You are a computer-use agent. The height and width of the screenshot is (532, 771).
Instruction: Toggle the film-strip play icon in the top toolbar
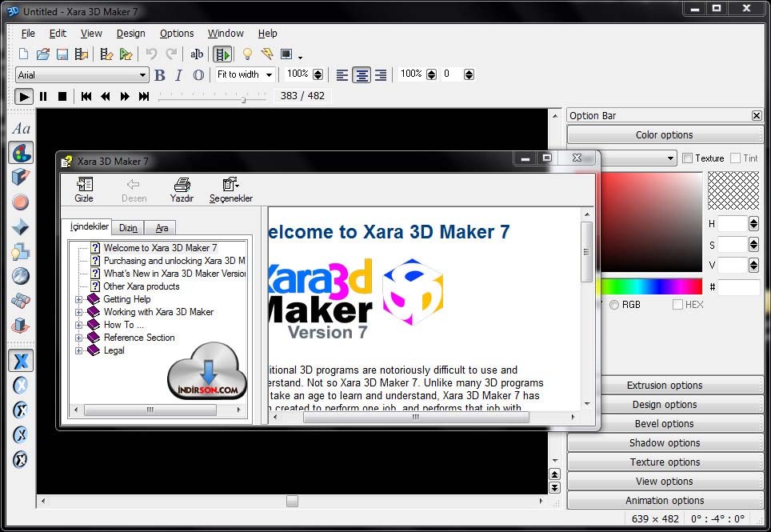tap(223, 54)
